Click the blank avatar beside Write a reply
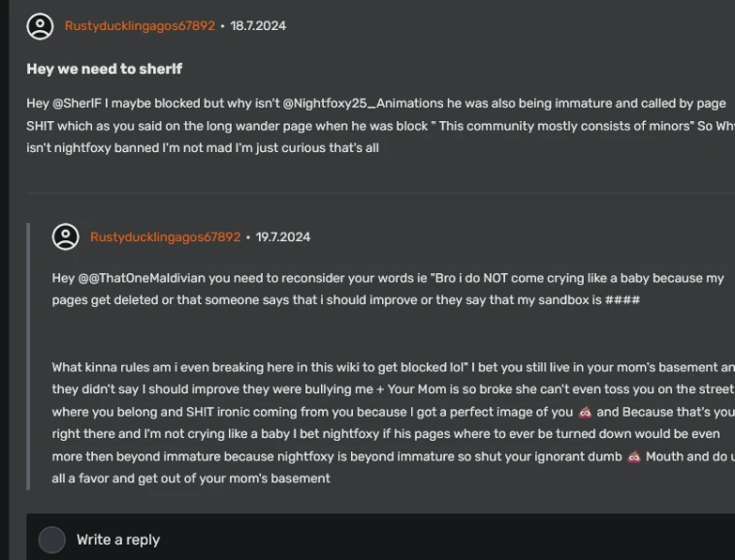735x560 pixels. (51, 540)
